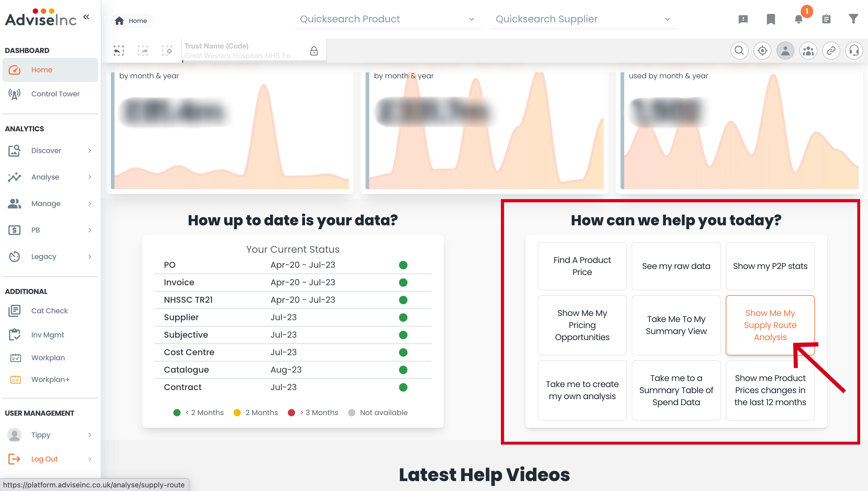The width and height of the screenshot is (868, 491).
Task: Select Cat Check in sidebar
Action: [x=49, y=311]
